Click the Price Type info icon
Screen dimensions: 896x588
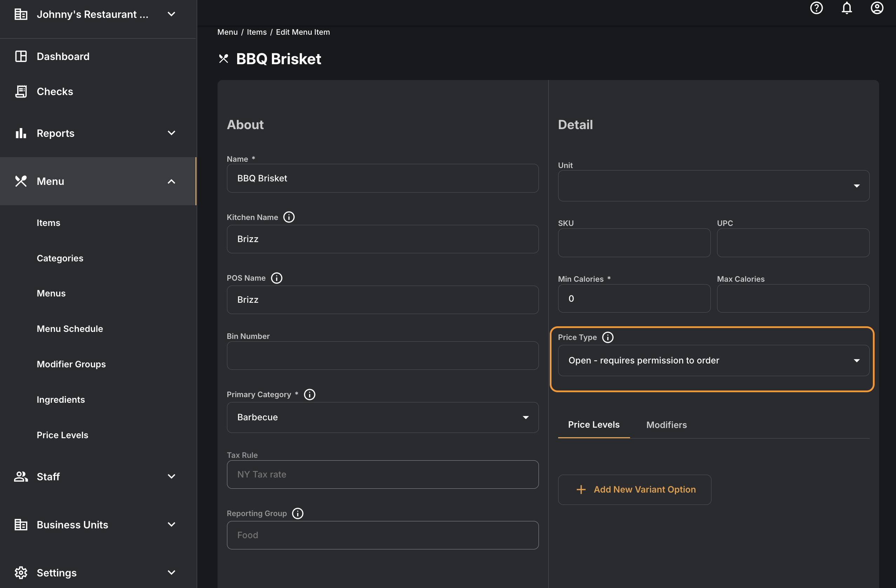pos(608,337)
